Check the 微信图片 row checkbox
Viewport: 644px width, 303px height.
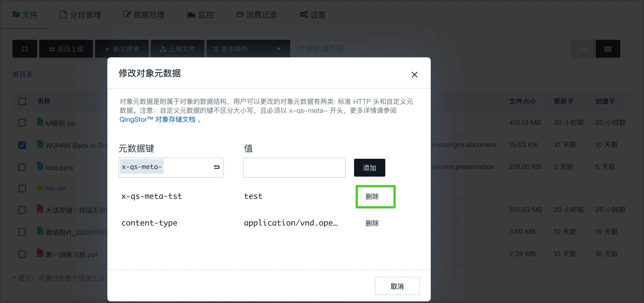coord(22,232)
